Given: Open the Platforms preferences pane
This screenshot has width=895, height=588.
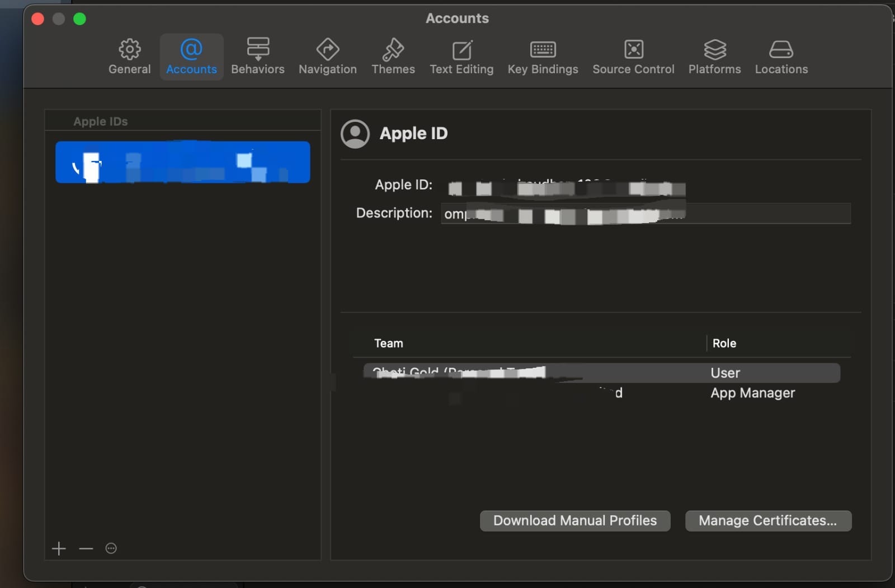Looking at the screenshot, I should coord(714,57).
